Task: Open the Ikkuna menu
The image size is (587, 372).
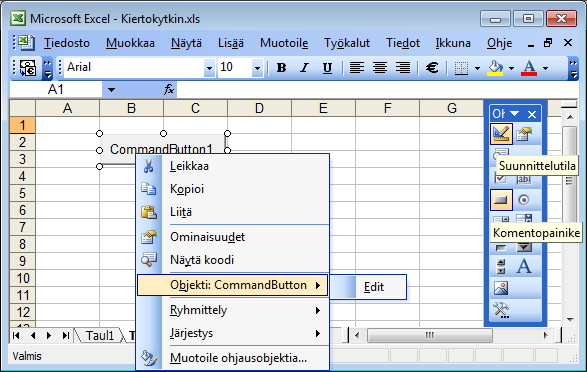Action: (x=453, y=43)
